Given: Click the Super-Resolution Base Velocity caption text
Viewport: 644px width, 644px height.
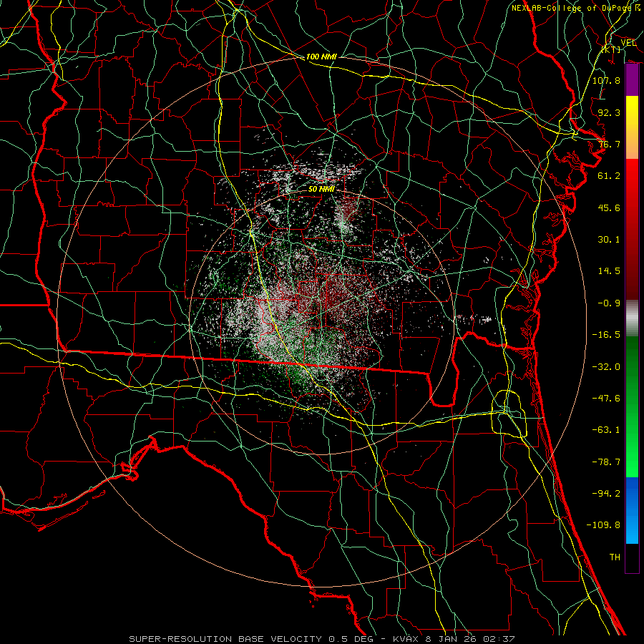Looking at the screenshot, I should coord(321,639).
